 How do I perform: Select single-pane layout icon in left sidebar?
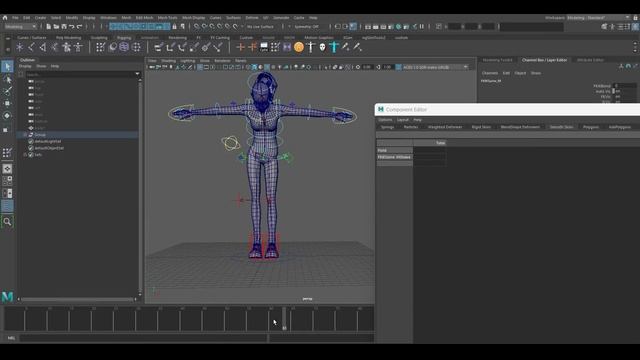7,169
